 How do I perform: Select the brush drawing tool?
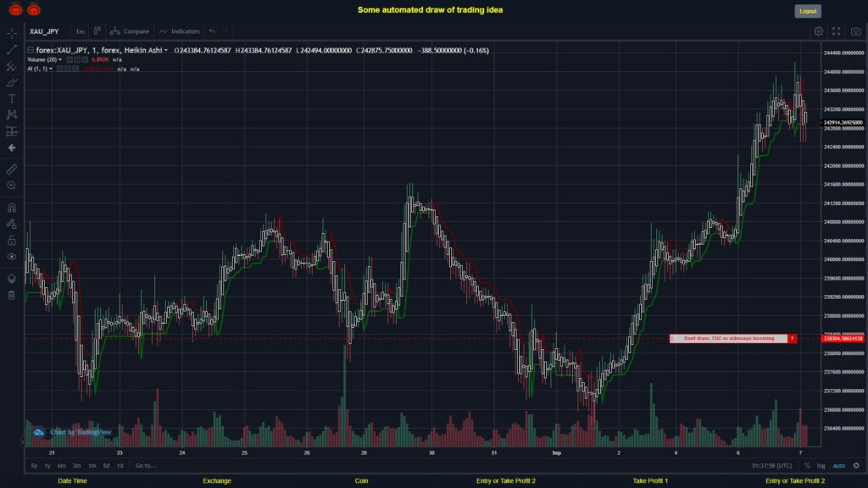point(12,82)
